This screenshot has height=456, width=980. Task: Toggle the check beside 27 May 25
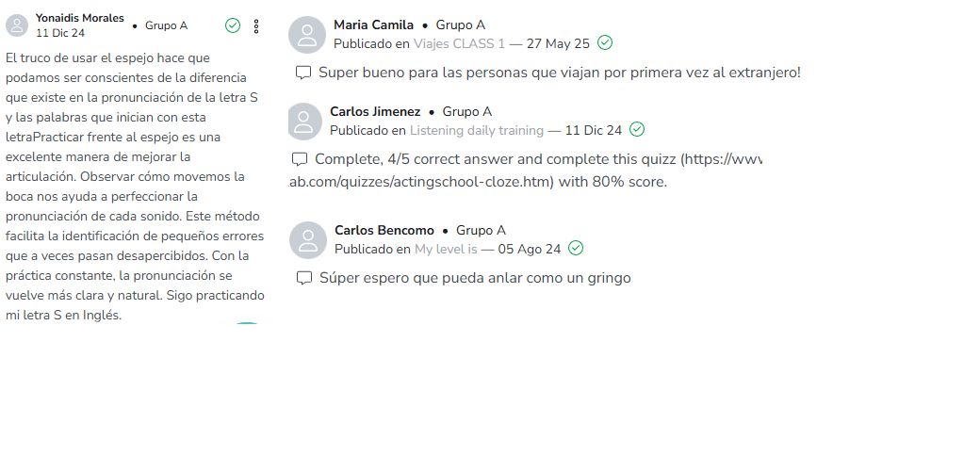click(605, 42)
